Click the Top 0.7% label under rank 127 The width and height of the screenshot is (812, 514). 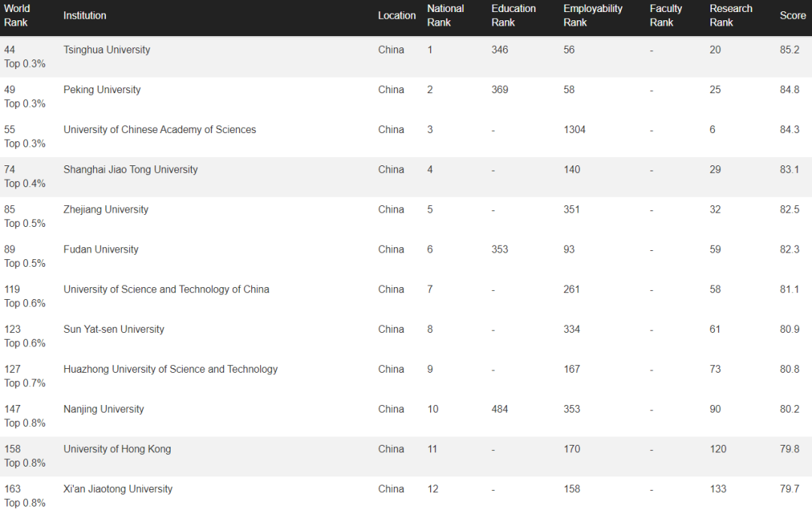pyautogui.click(x=25, y=383)
